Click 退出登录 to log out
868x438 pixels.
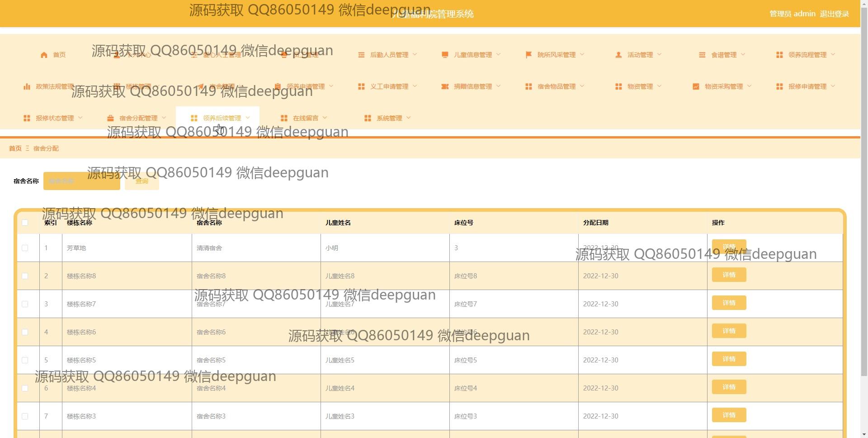(834, 14)
